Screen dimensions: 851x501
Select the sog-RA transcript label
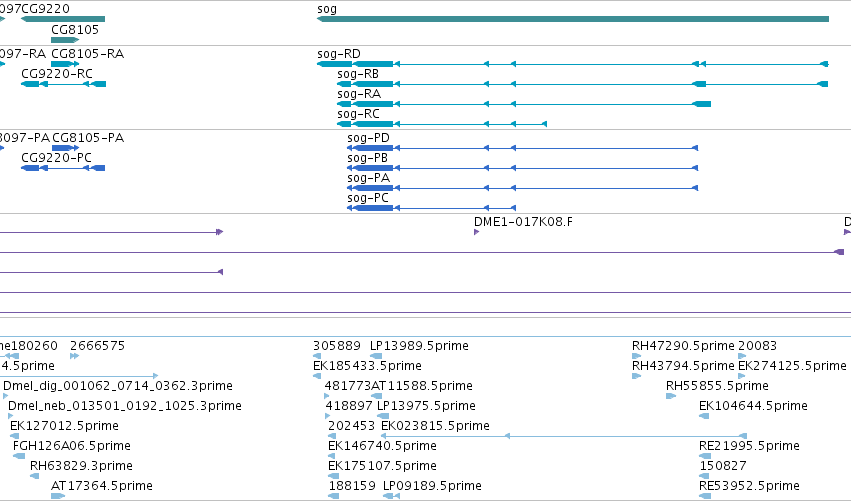(359, 94)
